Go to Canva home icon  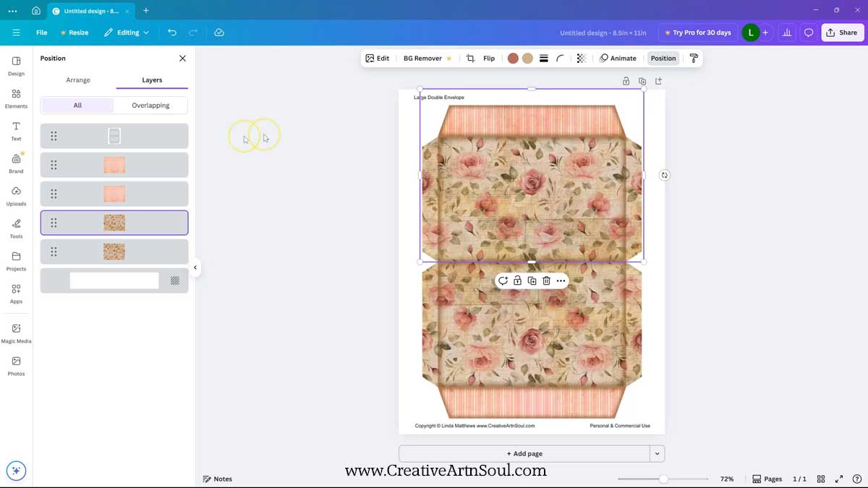coord(35,11)
